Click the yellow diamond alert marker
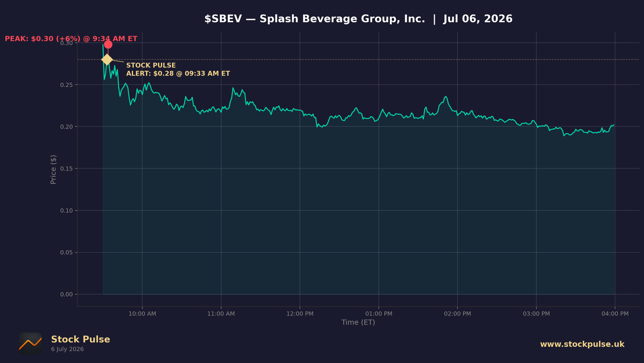644x363 pixels. (107, 60)
